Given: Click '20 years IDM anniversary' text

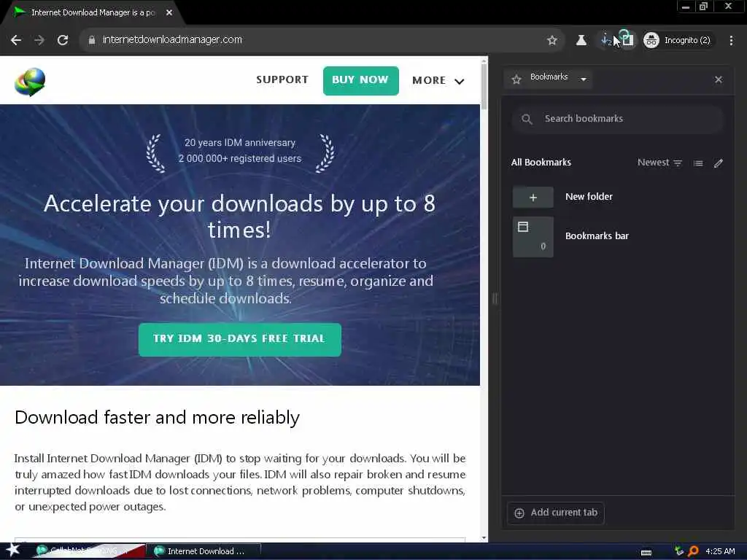Looking at the screenshot, I should pos(240,142).
